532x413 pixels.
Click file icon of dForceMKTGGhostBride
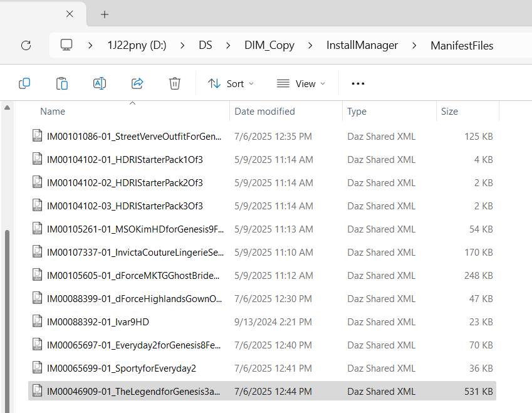(38, 275)
